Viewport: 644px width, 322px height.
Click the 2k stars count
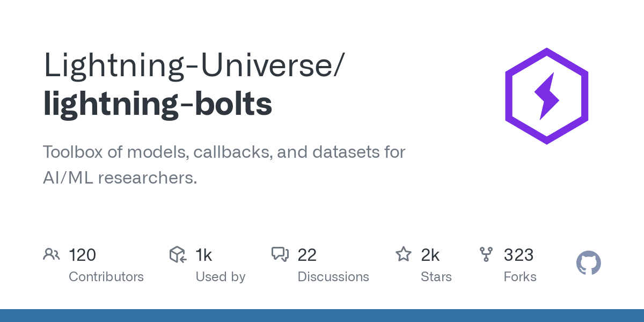tap(430, 255)
